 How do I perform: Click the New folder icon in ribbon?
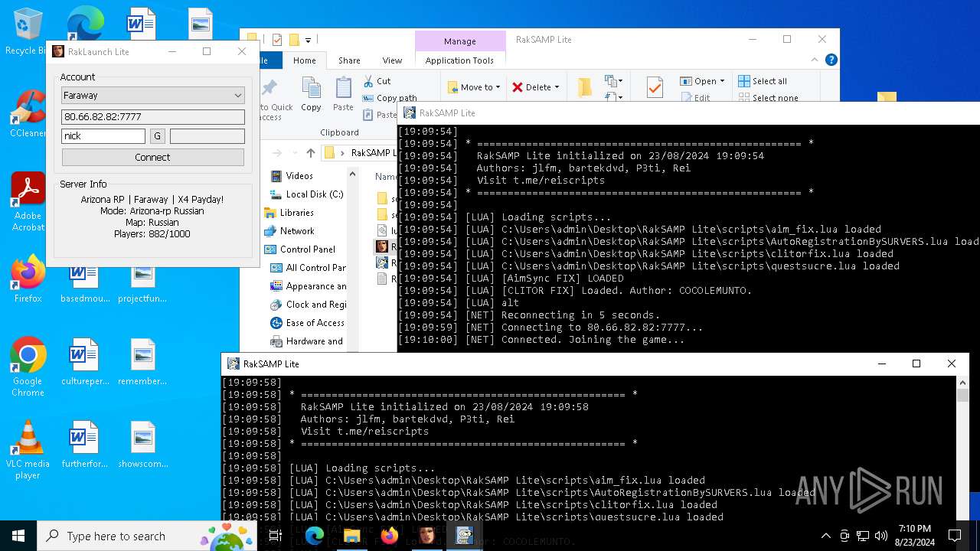(585, 87)
